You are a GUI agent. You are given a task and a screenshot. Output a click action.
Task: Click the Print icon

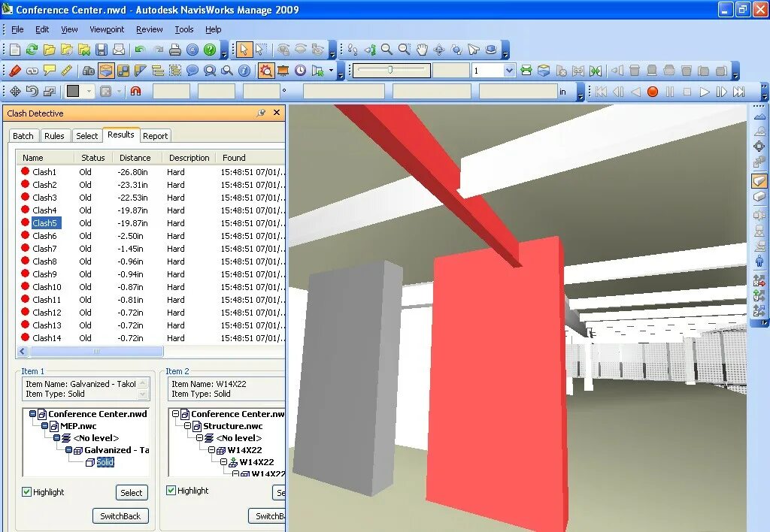click(x=175, y=50)
